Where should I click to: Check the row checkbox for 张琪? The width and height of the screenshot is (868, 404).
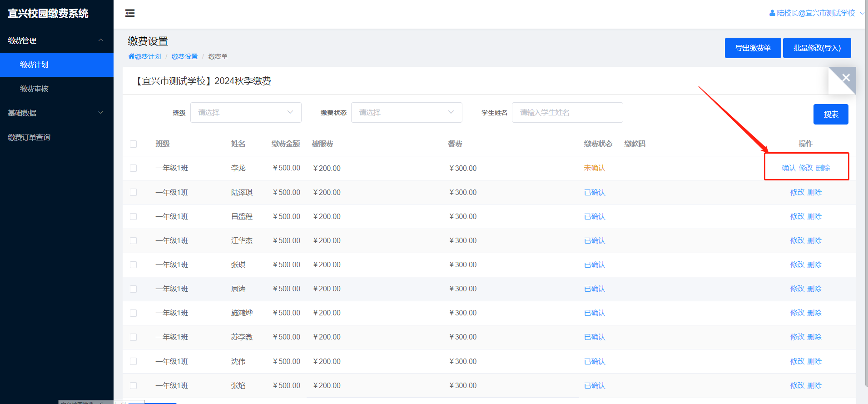(x=133, y=264)
